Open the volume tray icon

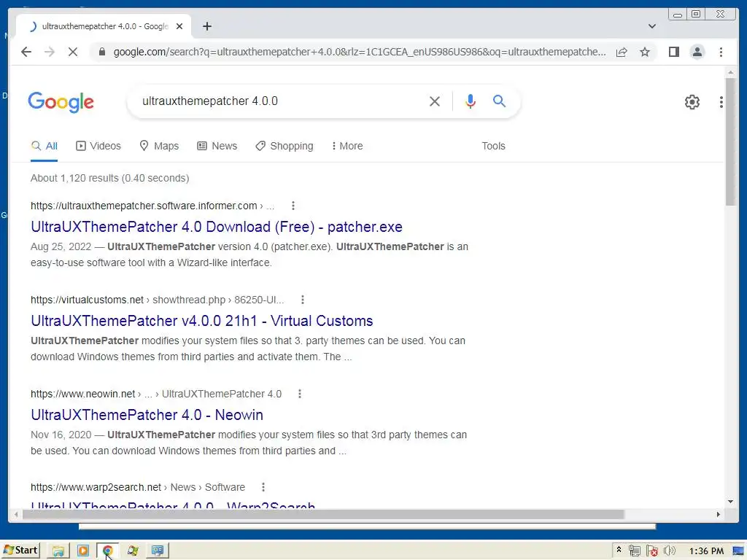670,551
